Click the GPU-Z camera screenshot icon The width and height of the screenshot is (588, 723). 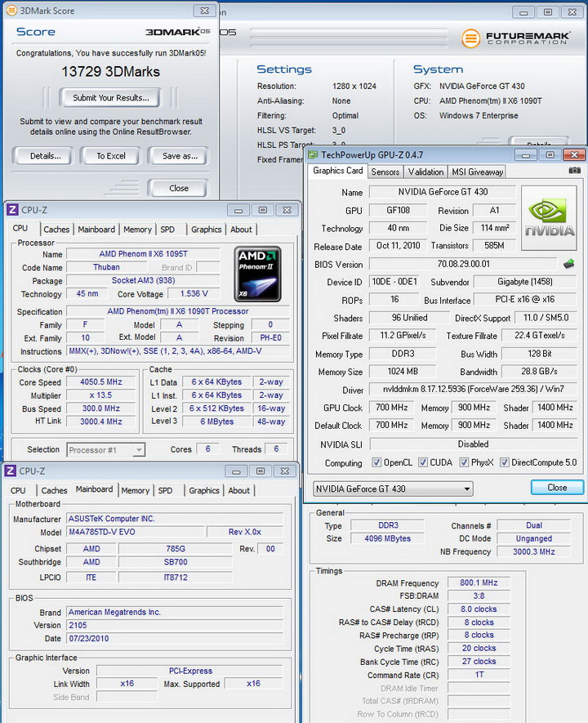(574, 171)
